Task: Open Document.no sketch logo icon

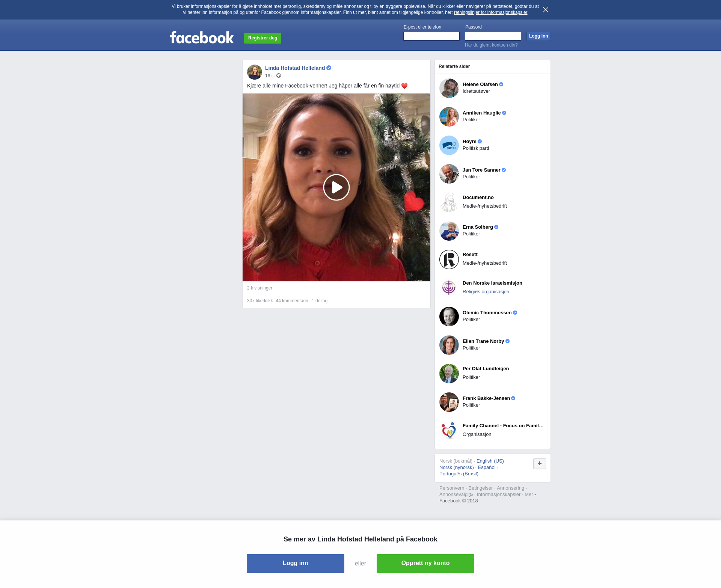Action: [449, 202]
